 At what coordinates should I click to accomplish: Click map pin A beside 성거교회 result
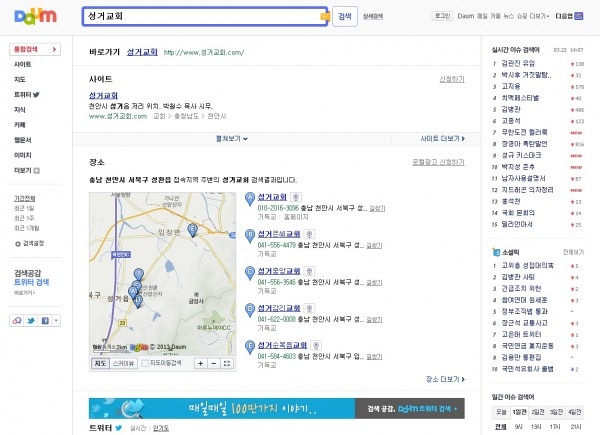coord(250,199)
